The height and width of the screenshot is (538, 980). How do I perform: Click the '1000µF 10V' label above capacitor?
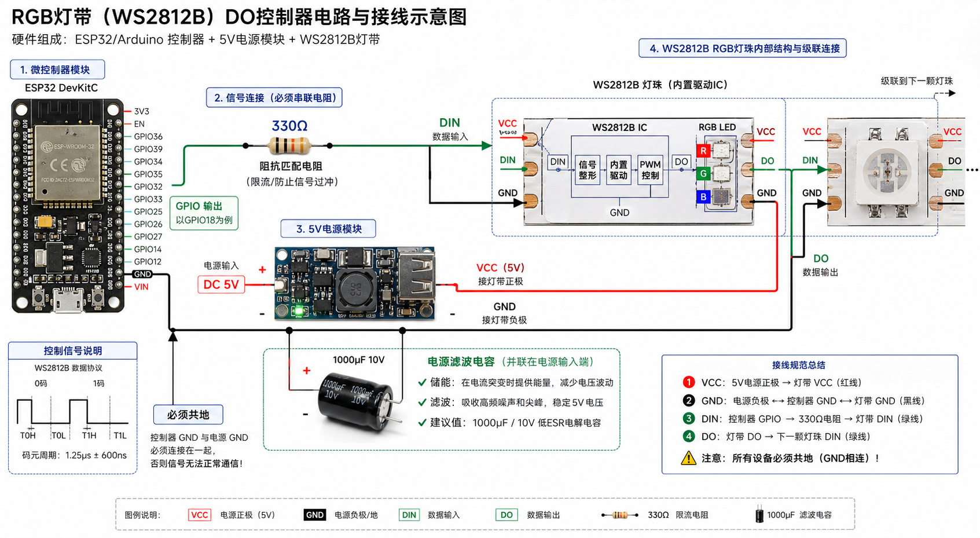tap(358, 360)
